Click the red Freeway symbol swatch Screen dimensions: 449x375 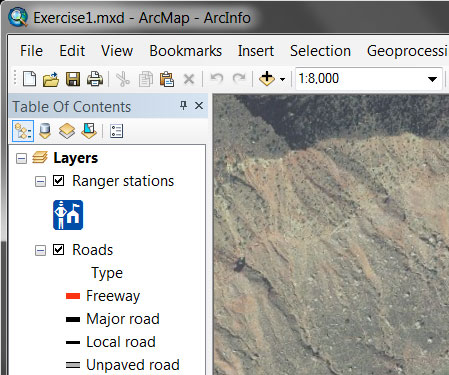click(73, 296)
